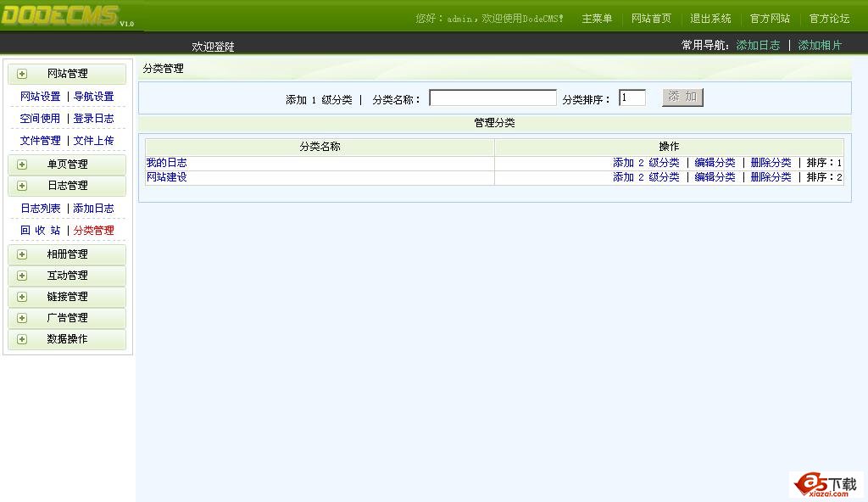Click 删除分类 for 我的日志 row
Image resolution: width=868 pixels, height=502 pixels.
coord(771,163)
